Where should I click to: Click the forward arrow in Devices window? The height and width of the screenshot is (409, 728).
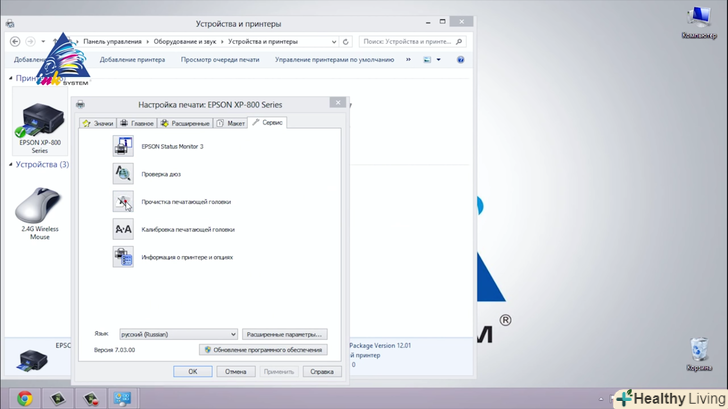point(30,41)
